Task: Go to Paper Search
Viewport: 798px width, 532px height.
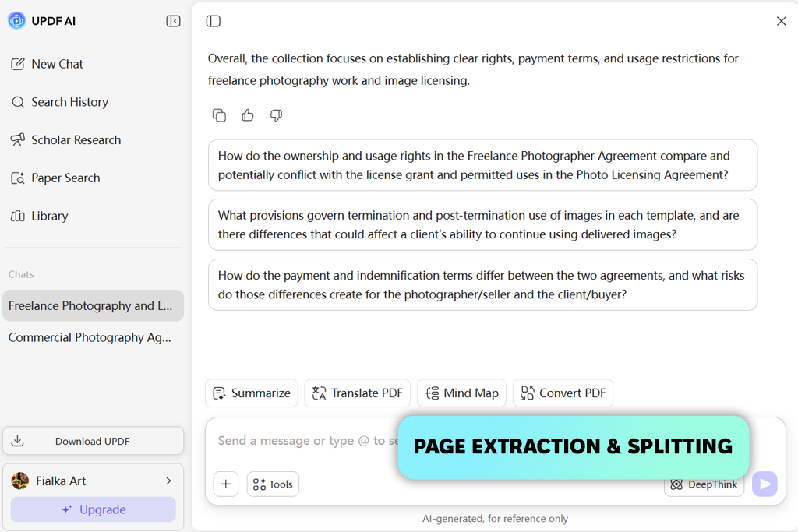Action: 55,178
